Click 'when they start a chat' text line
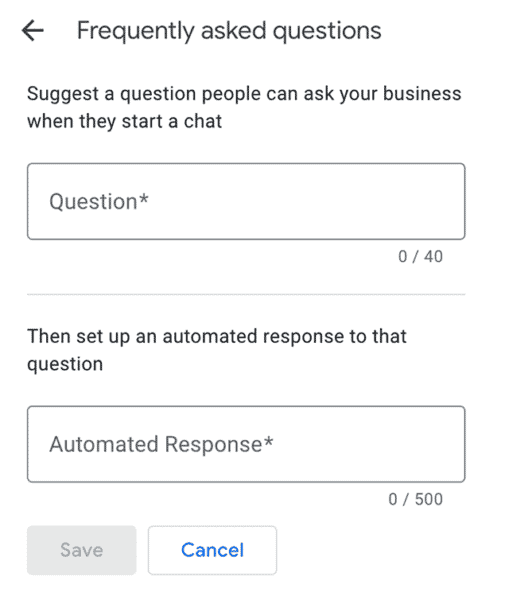 pyautogui.click(x=124, y=122)
